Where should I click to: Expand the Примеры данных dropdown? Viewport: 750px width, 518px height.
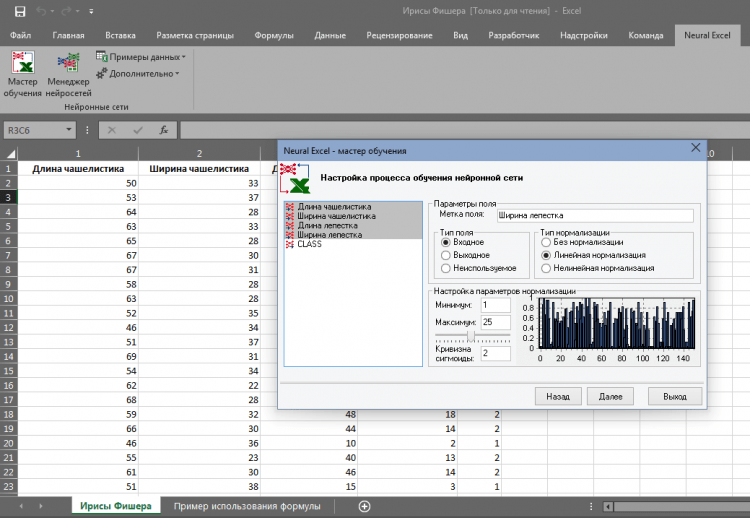[x=140, y=57]
